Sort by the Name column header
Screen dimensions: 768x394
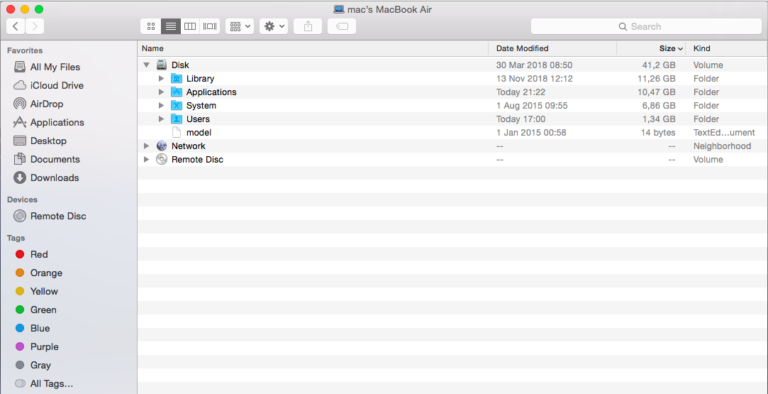tap(313, 49)
